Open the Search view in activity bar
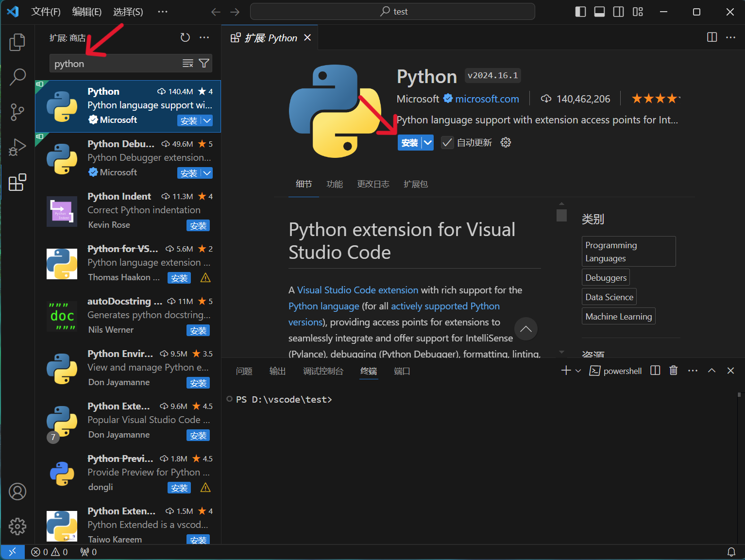This screenshot has height=560, width=745. 17,77
